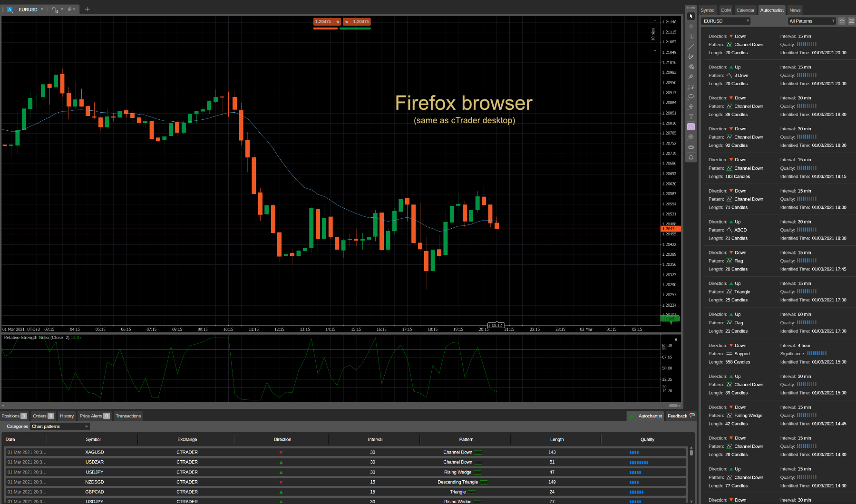Click the chart view icon beside star
Screen dimensions: 856x504
point(851,21)
